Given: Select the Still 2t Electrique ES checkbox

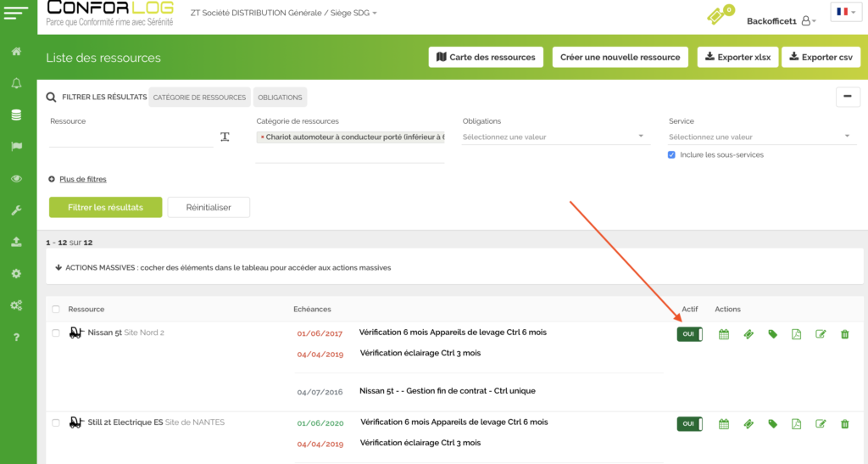Looking at the screenshot, I should 56,422.
